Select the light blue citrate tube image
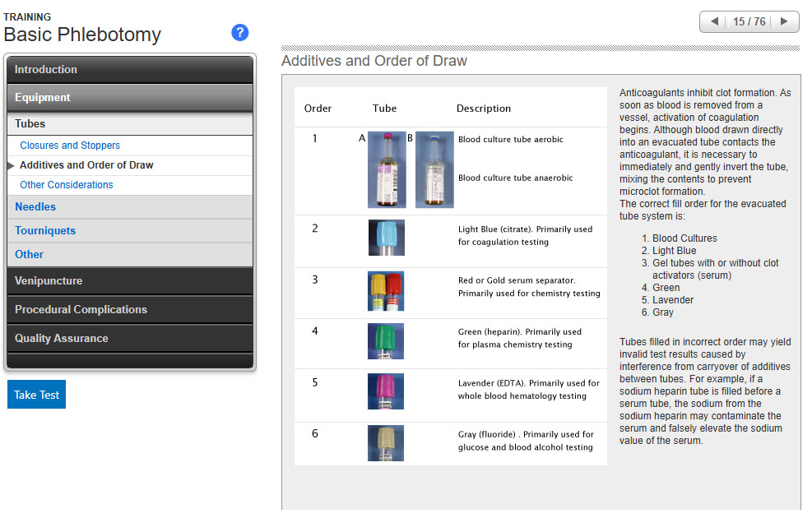Image resolution: width=812 pixels, height=518 pixels. pos(386,238)
